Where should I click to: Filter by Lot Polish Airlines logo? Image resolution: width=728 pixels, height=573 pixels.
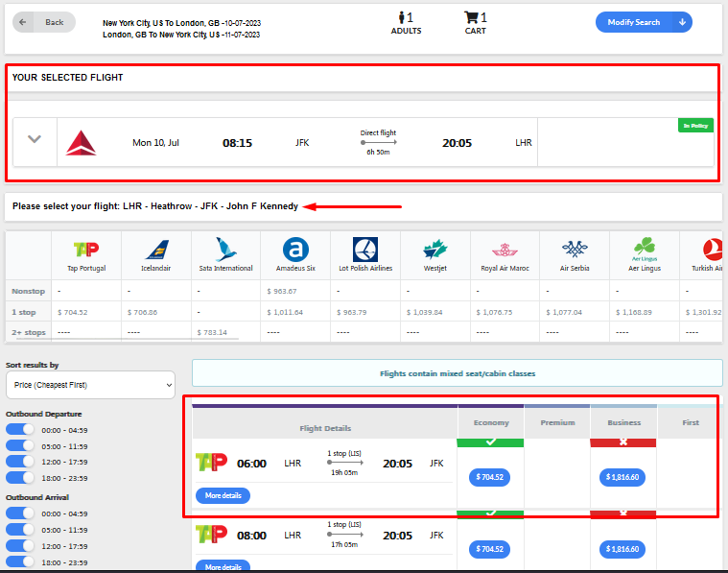(x=365, y=250)
